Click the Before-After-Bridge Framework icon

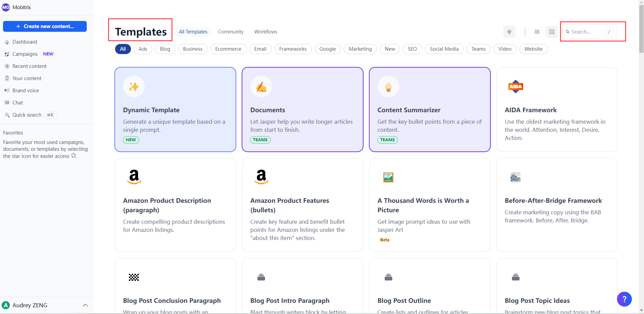tap(516, 177)
